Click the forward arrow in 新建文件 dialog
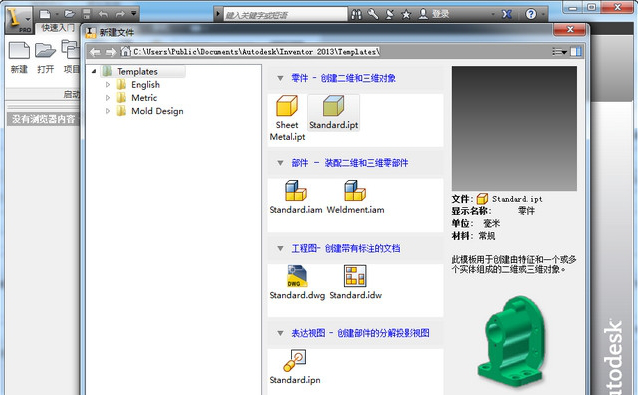The width and height of the screenshot is (638, 410). tap(110, 52)
